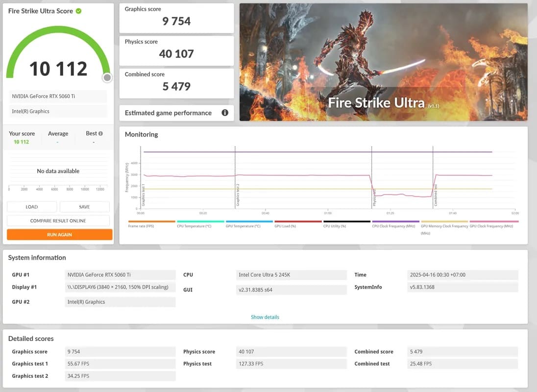Click the Display #1 information field
This screenshot has width=537, height=392.
120,287
